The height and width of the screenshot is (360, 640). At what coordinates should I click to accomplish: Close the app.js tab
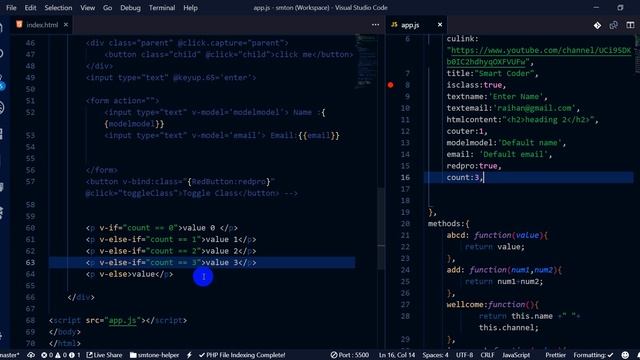[440, 25]
